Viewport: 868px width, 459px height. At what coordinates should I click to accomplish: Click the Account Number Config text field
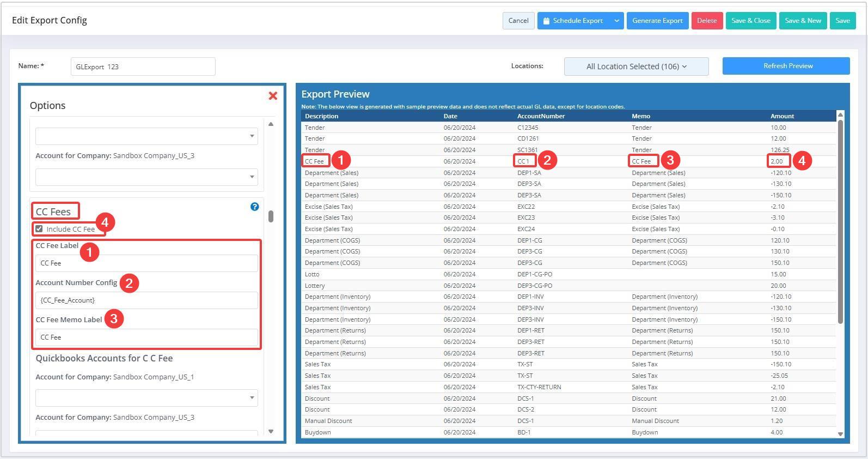(x=146, y=300)
